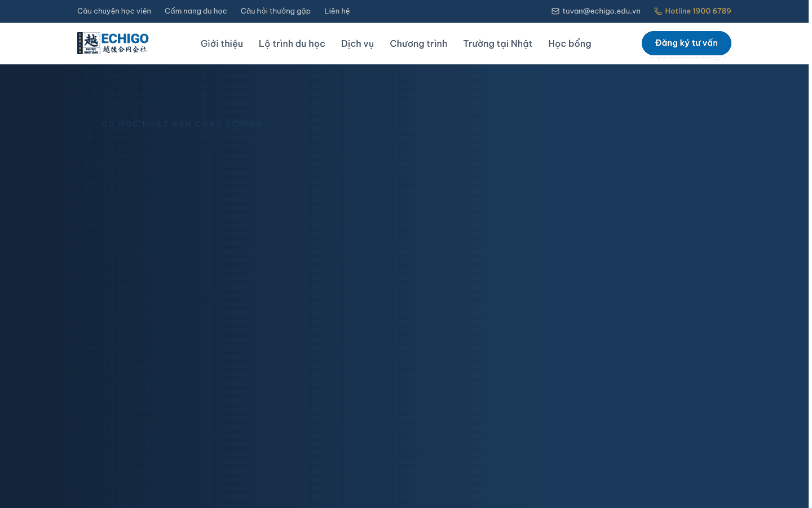This screenshot has height=508, width=812.
Task: Go to Cẩm nang du học
Action: tap(196, 11)
